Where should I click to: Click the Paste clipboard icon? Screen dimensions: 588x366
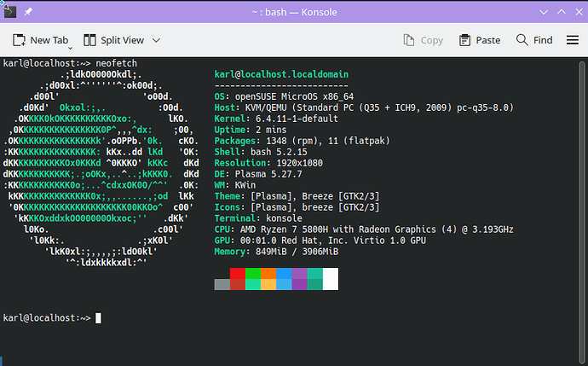pyautogui.click(x=465, y=40)
